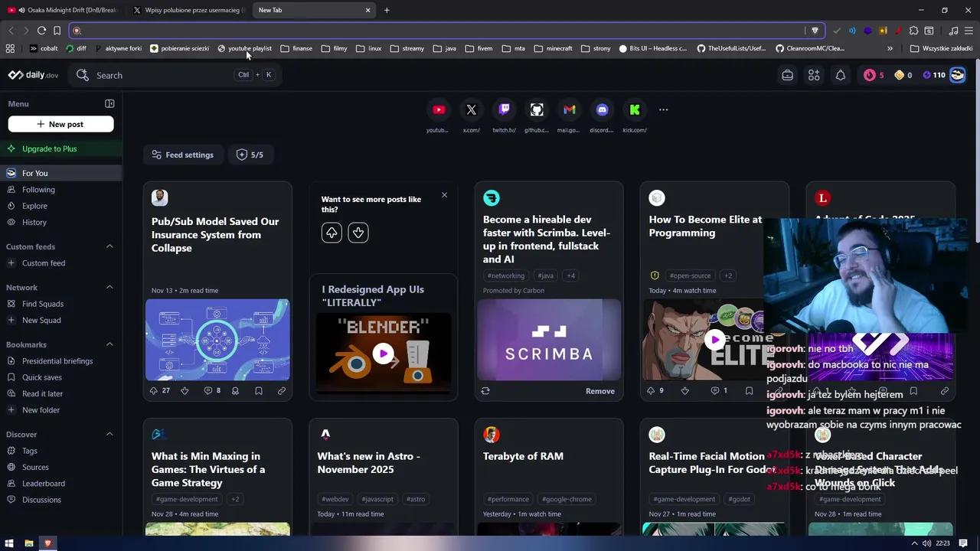The width and height of the screenshot is (980, 551).
Task: Switch to Wpisy polubione X tab
Action: 188,10
